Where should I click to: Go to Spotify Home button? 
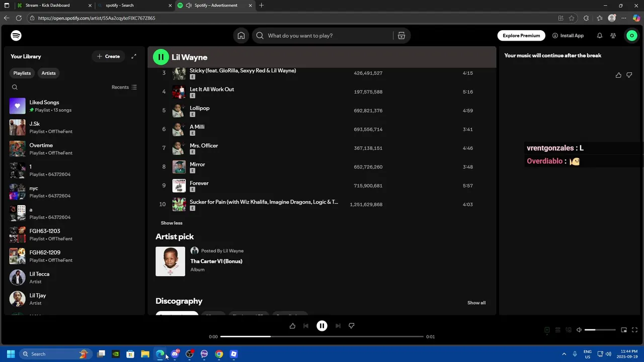tap(241, 36)
